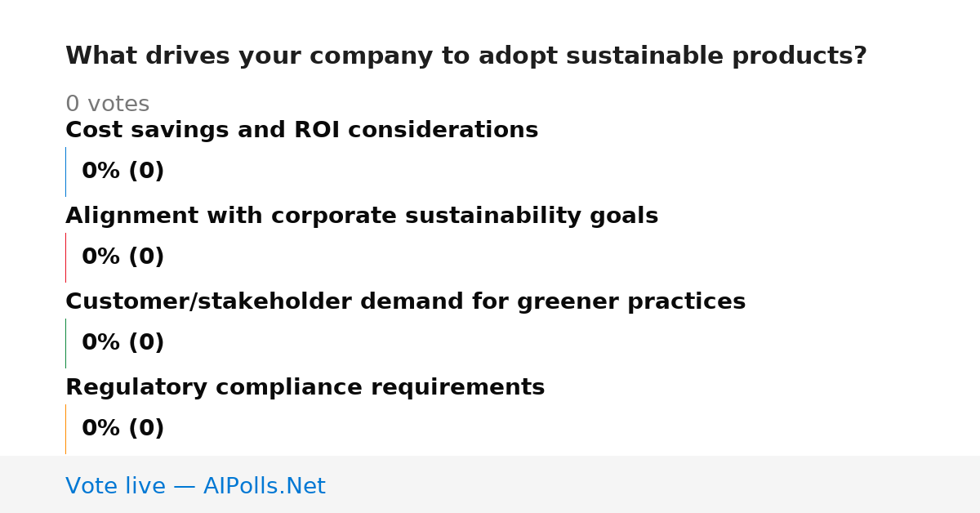Choose Regulatory compliance requirements option
The width and height of the screenshot is (980, 513).
(x=305, y=387)
